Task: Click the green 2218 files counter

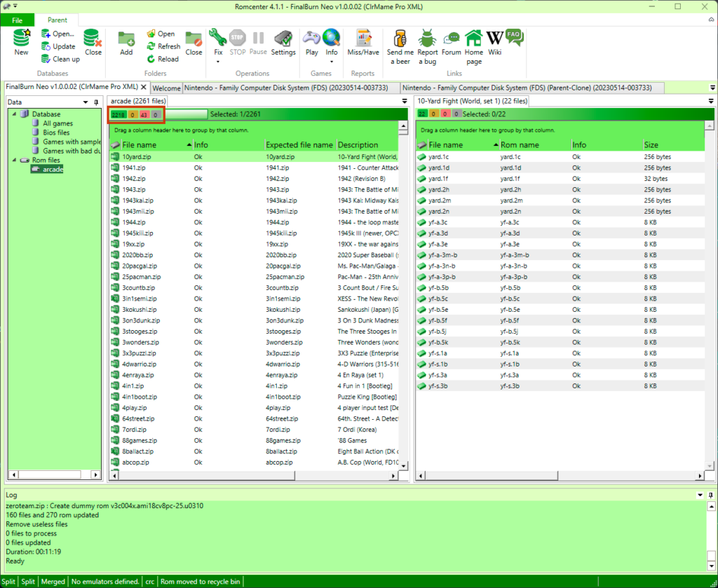Action: click(118, 114)
